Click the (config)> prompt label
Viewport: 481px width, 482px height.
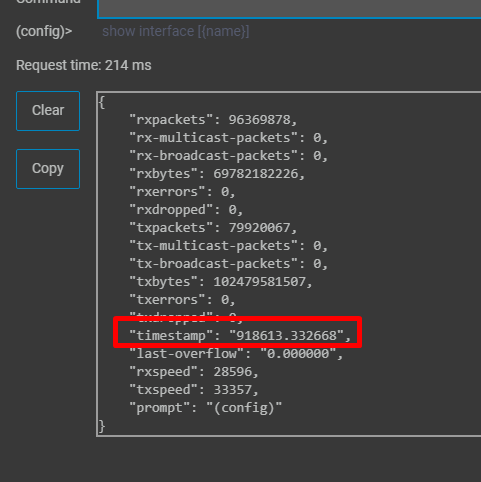tap(44, 31)
